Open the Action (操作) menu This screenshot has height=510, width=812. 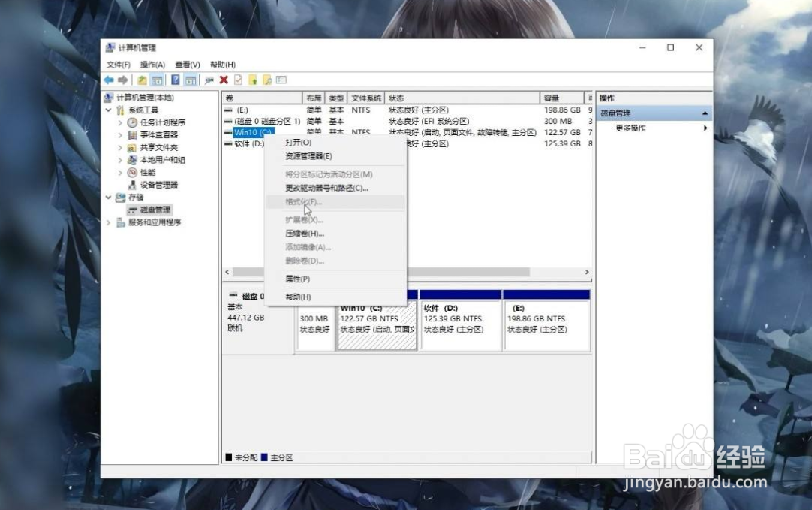coord(152,65)
